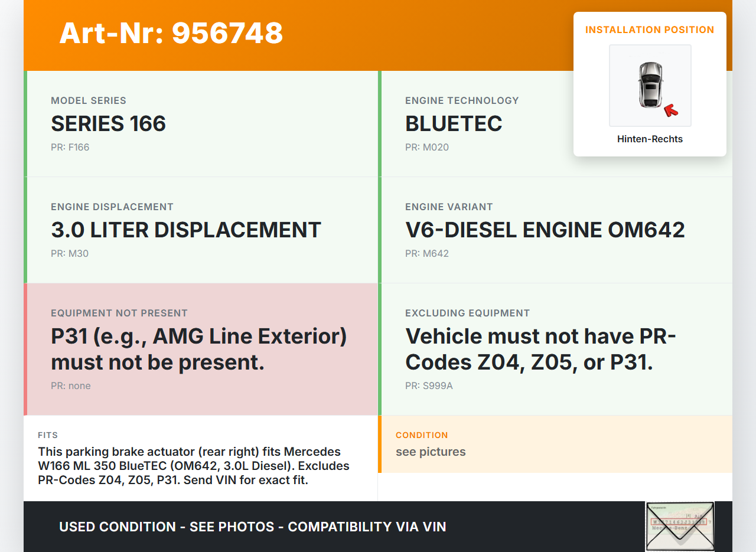Click the Art-Nr: 956748 heading
This screenshot has width=756, height=552.
pos(171,33)
